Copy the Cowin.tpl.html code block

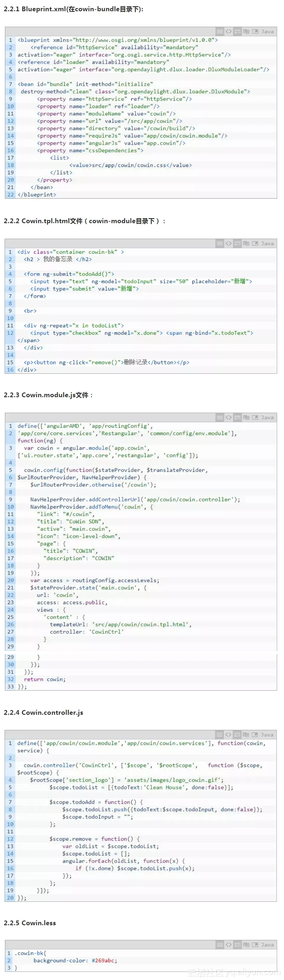(246, 244)
